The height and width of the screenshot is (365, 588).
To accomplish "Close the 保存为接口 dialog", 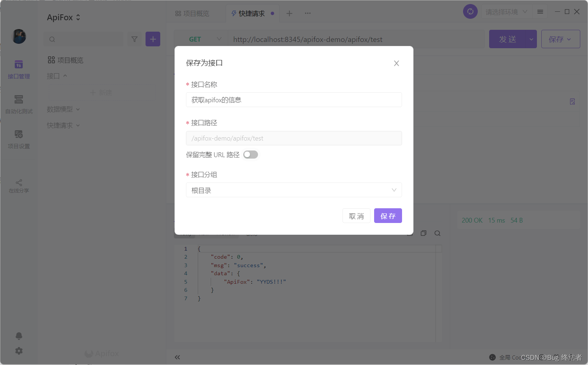I will coord(396,63).
